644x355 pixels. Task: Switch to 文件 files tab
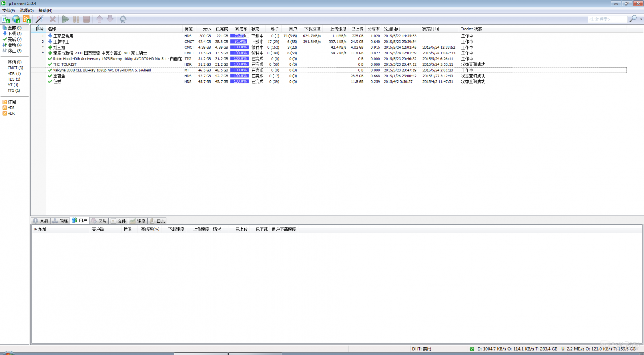point(118,221)
